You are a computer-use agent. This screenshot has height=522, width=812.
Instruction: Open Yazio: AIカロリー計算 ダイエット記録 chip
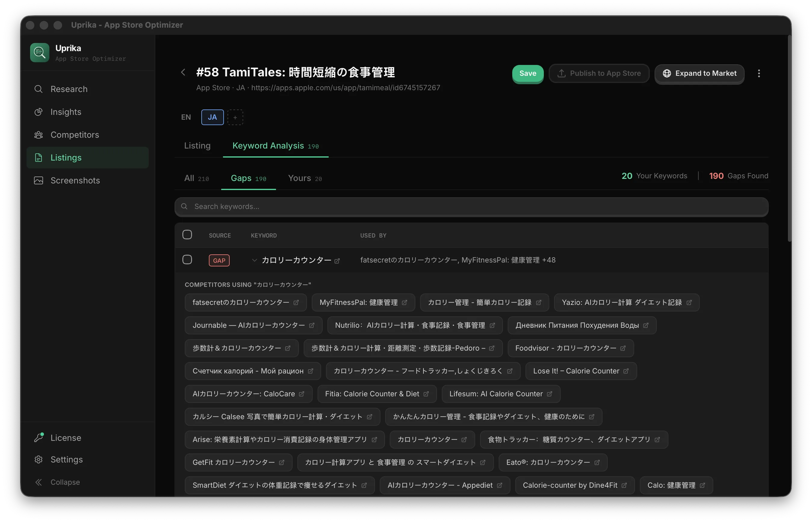627,303
